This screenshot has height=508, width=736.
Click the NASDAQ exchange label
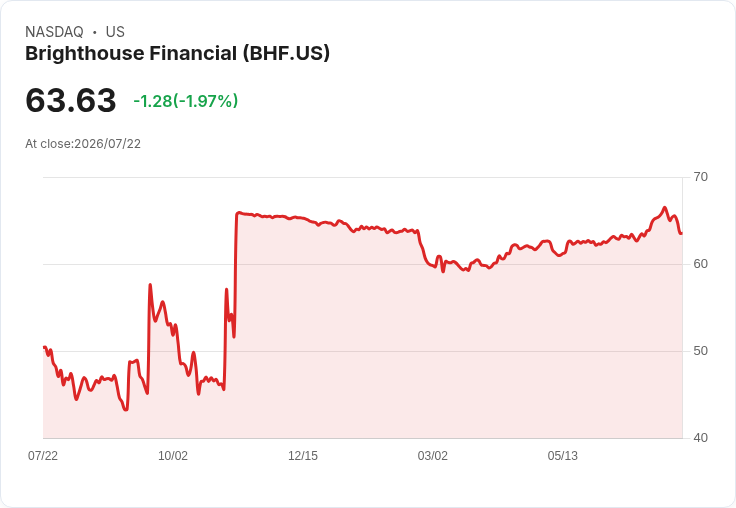54,32
